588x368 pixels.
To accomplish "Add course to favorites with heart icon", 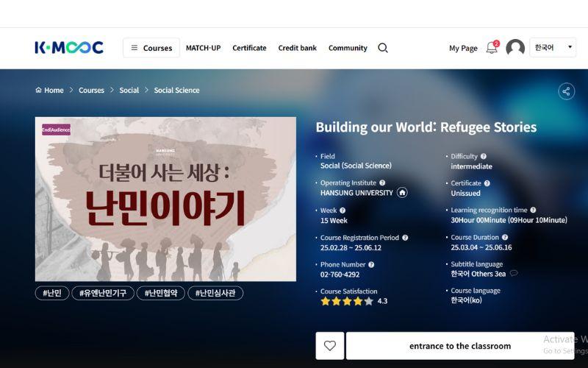I will click(329, 345).
